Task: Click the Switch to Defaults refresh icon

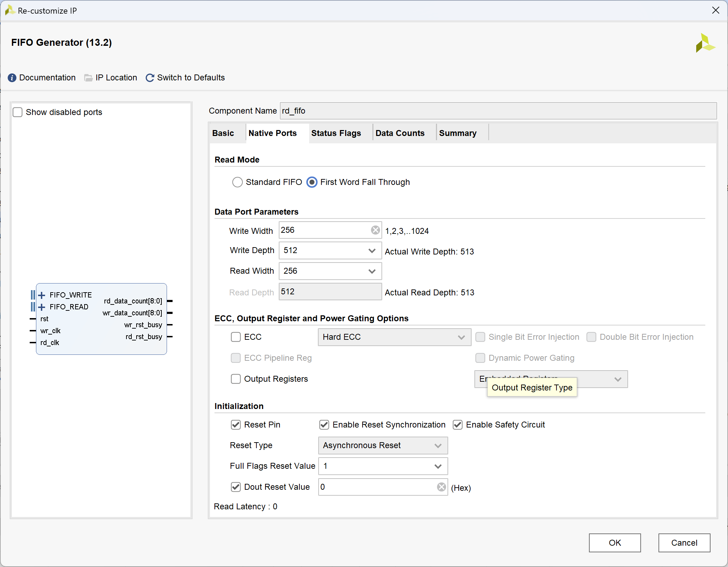Action: [x=150, y=78]
